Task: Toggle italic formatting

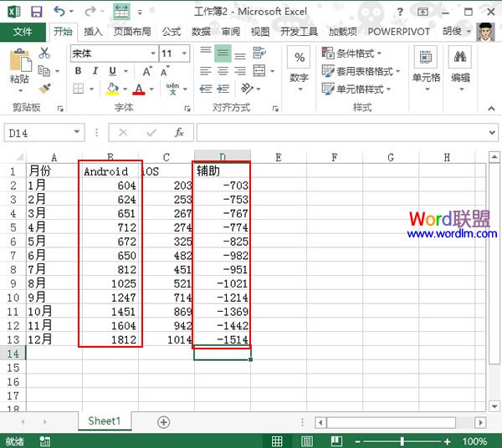Action: click(x=95, y=71)
